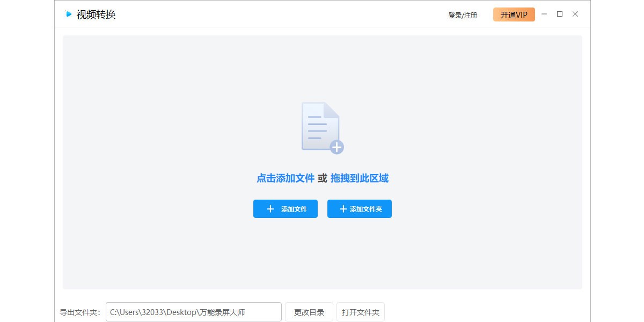Click the plus badge on document icon

point(336,147)
